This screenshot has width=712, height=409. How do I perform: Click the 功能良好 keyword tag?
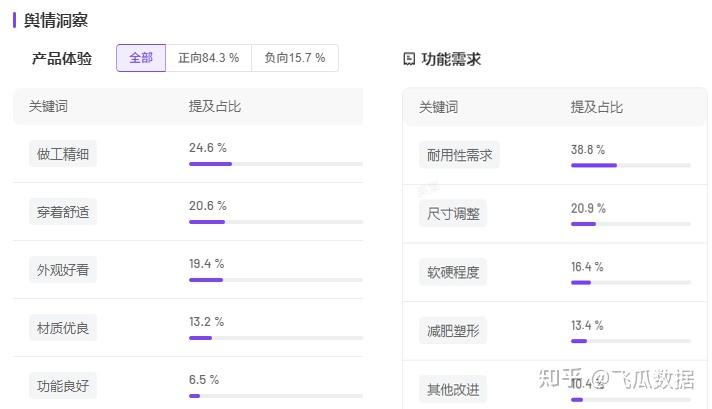click(63, 386)
